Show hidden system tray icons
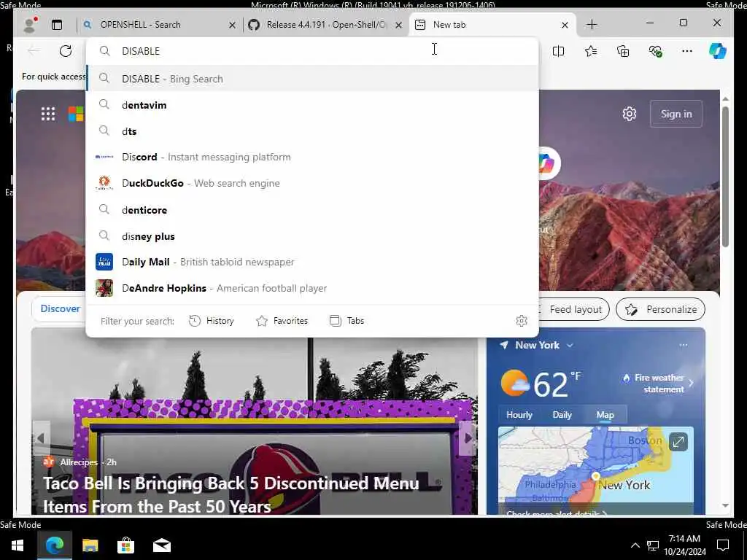The width and height of the screenshot is (747, 560). (x=635, y=545)
